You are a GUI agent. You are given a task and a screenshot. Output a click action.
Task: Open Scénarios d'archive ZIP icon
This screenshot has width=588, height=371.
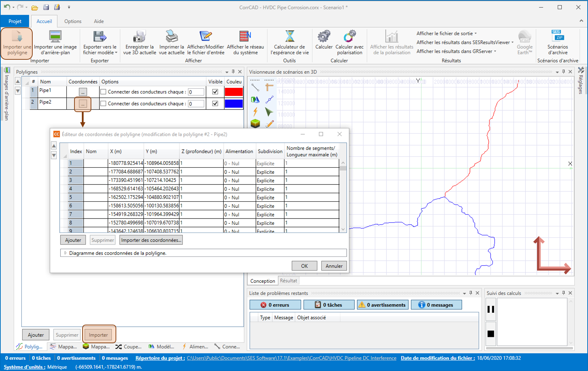(557, 36)
